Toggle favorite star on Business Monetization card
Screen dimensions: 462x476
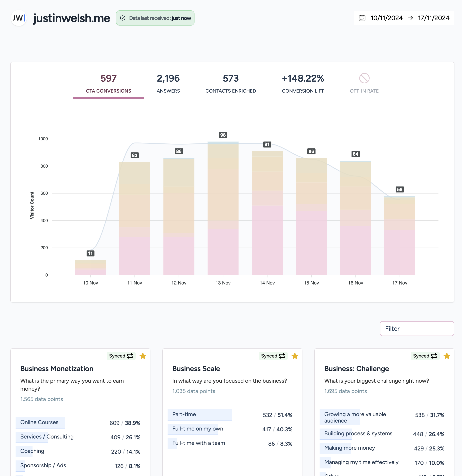[143, 356]
